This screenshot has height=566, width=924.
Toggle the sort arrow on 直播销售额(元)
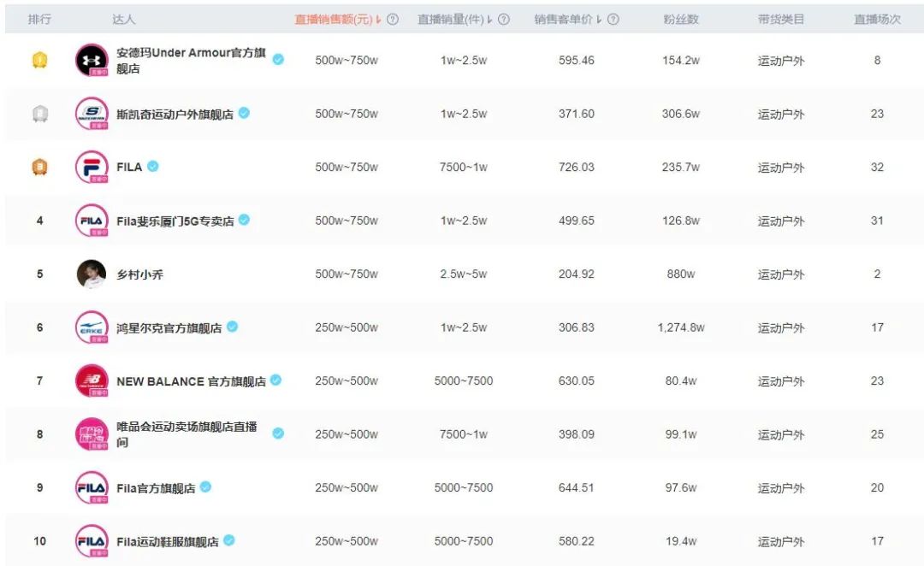coord(376,18)
